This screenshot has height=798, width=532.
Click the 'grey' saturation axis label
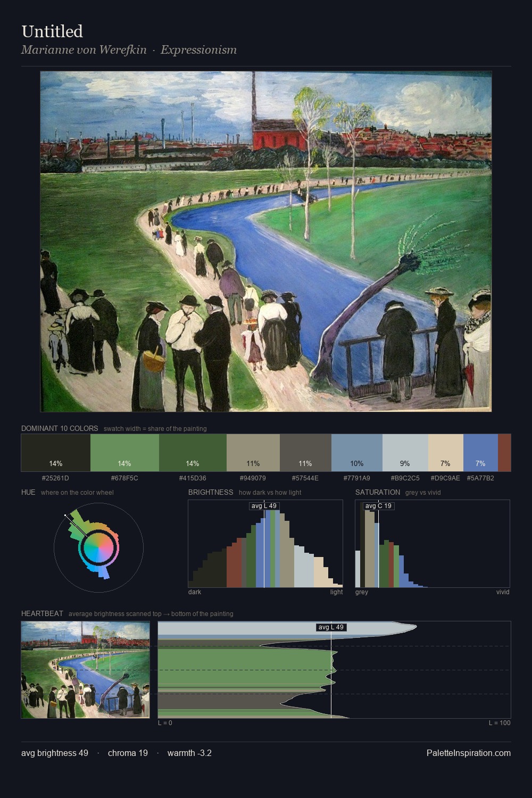(362, 592)
